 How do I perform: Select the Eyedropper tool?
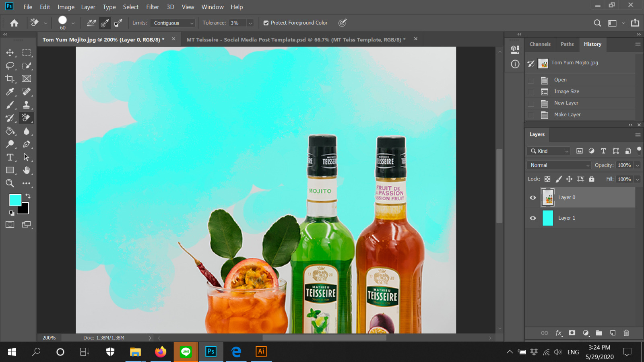(x=10, y=92)
